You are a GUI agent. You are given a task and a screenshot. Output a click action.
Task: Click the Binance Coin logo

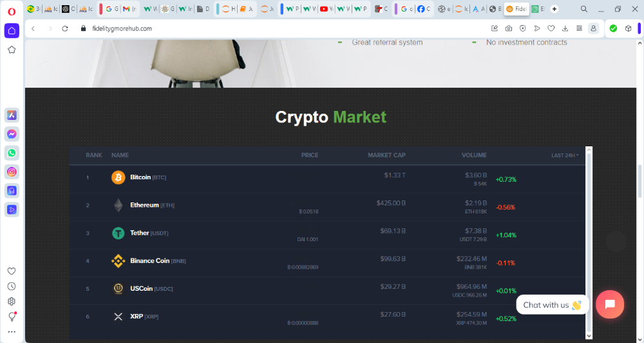118,261
